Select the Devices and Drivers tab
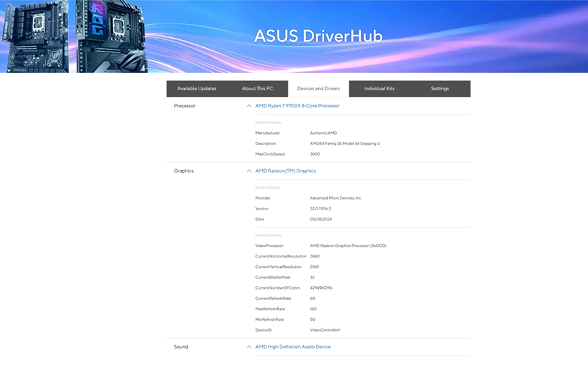 coord(318,88)
